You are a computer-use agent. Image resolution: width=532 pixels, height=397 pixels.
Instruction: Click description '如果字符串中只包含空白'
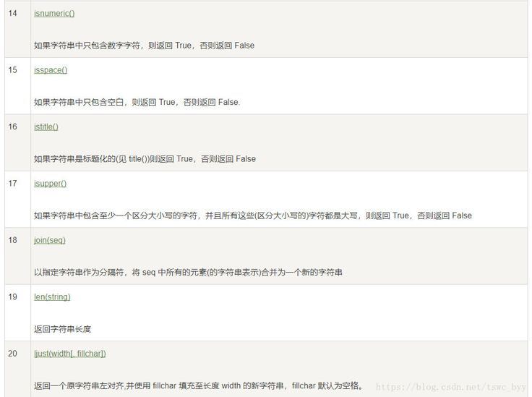pos(79,102)
